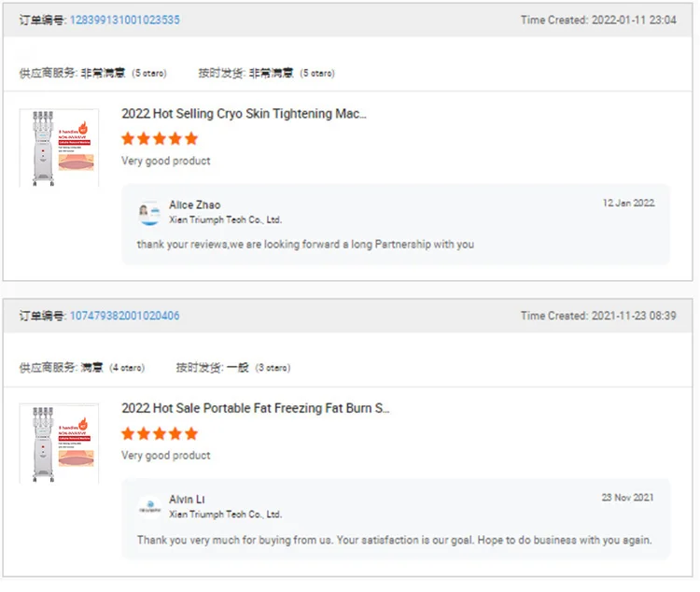Open the 2022 Hot Selling Cryo Skin Tightening title
700x592 pixels.
click(244, 114)
